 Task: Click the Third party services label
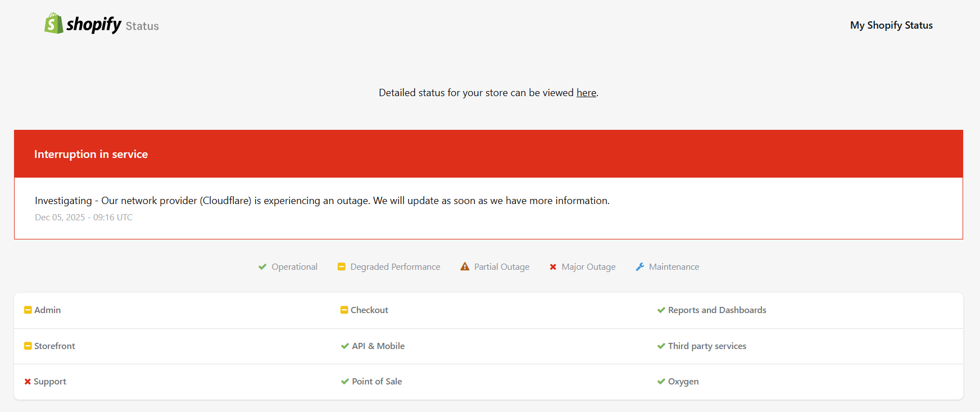[x=707, y=346]
